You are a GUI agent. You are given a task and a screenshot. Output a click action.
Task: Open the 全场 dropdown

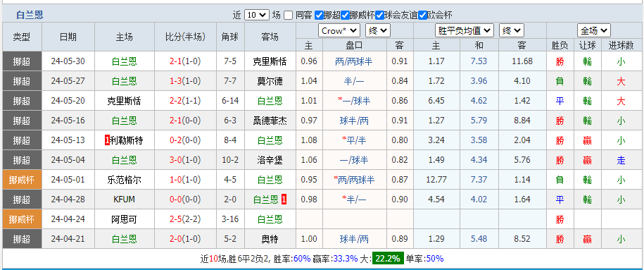tap(594, 30)
